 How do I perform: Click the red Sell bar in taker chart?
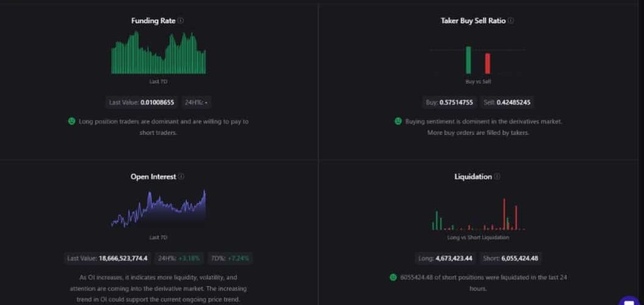(x=487, y=63)
